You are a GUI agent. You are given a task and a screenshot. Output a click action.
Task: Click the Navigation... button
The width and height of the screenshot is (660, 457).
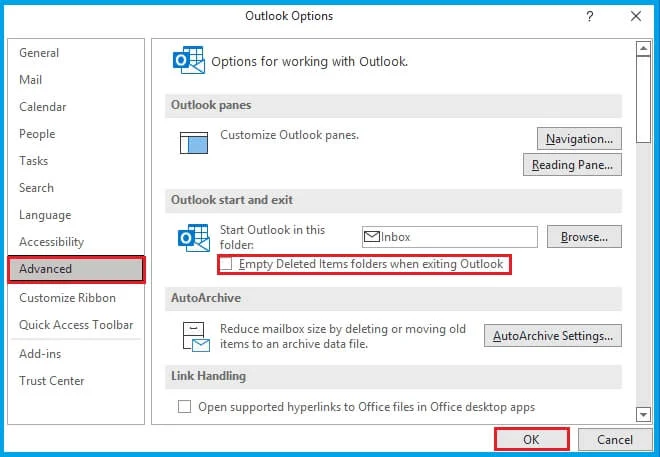579,139
